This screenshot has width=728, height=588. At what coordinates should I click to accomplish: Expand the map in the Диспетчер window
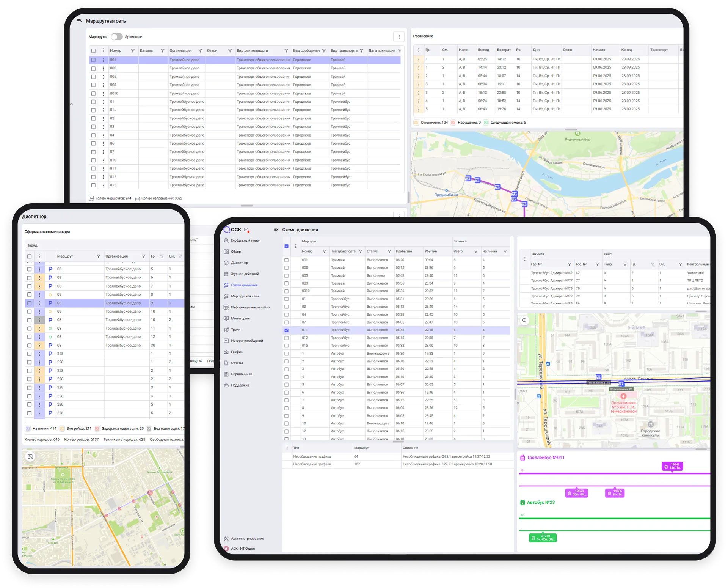pyautogui.click(x=30, y=457)
